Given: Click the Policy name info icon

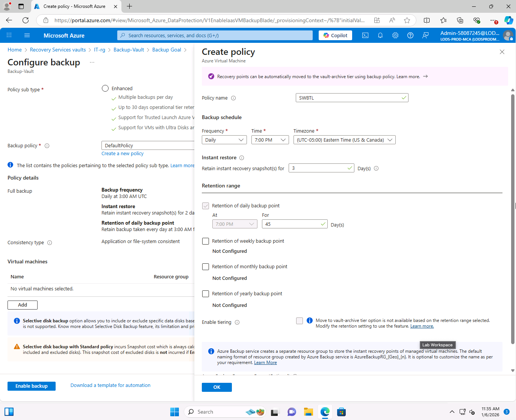Looking at the screenshot, I should coord(233,98).
